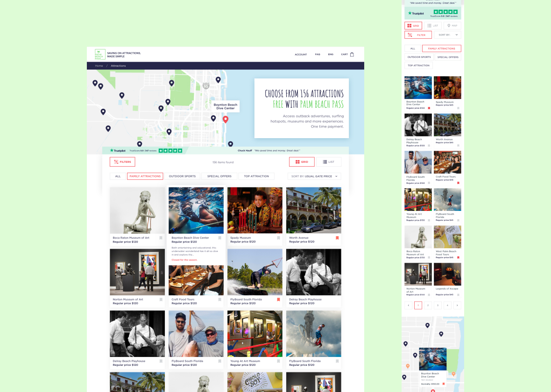Bookmark Worth Avenue in the desktop grid
The width and height of the screenshot is (551, 392).
(337, 238)
